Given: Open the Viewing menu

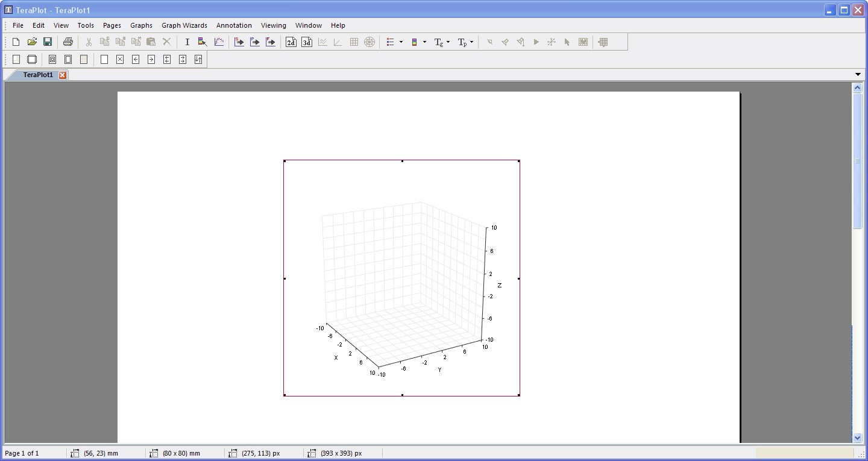Looking at the screenshot, I should 274,25.
